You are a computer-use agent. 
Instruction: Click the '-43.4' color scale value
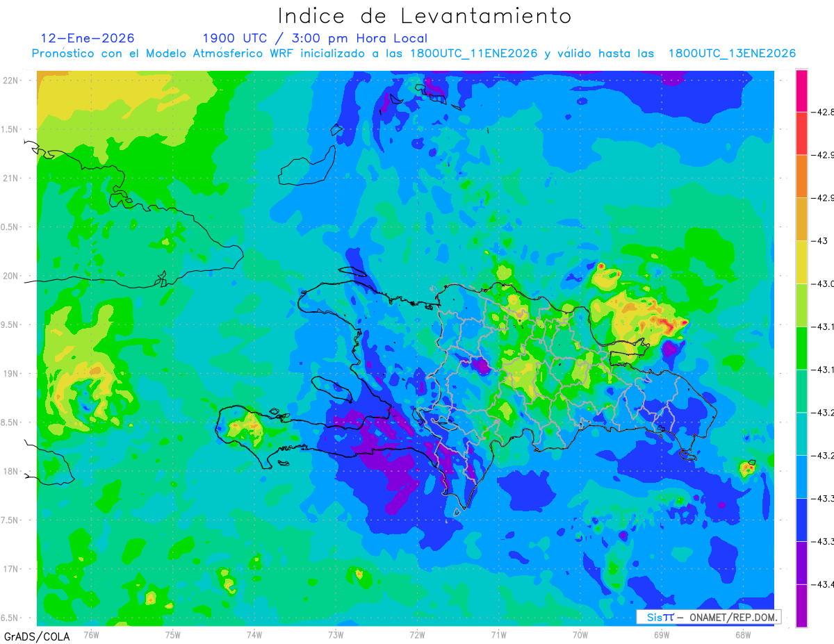point(822,584)
